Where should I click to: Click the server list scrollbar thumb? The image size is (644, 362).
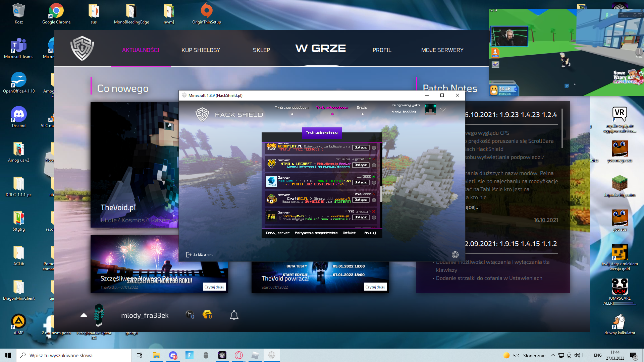click(x=381, y=194)
